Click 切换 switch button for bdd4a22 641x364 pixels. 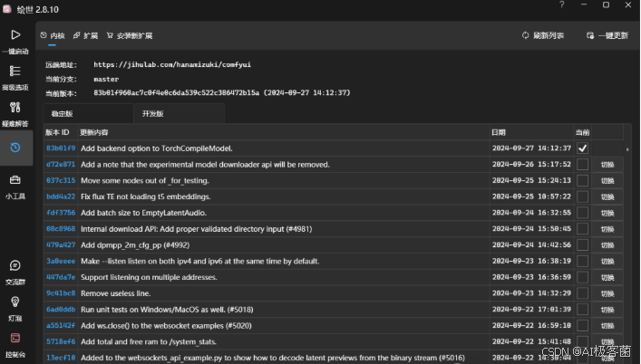607,196
